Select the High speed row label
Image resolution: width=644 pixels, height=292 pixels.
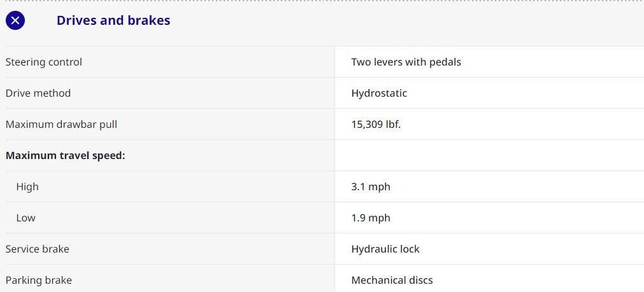point(27,187)
